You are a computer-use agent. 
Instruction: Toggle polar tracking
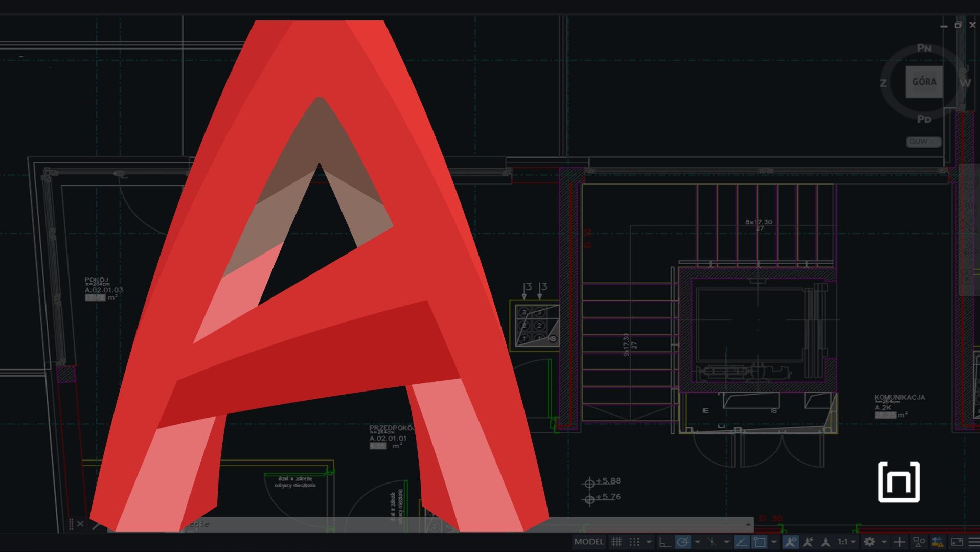[683, 542]
